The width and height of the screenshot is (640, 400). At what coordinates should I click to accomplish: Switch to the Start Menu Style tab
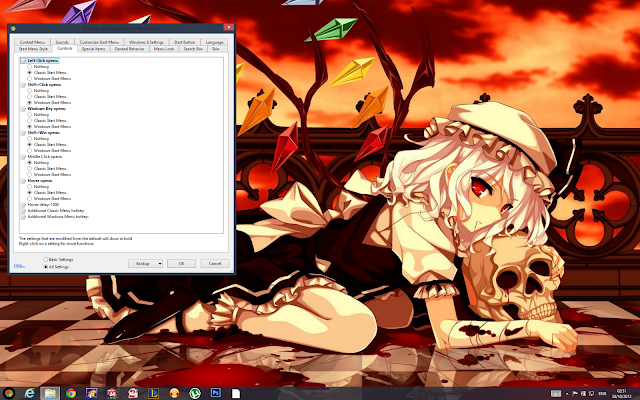[x=33, y=49]
